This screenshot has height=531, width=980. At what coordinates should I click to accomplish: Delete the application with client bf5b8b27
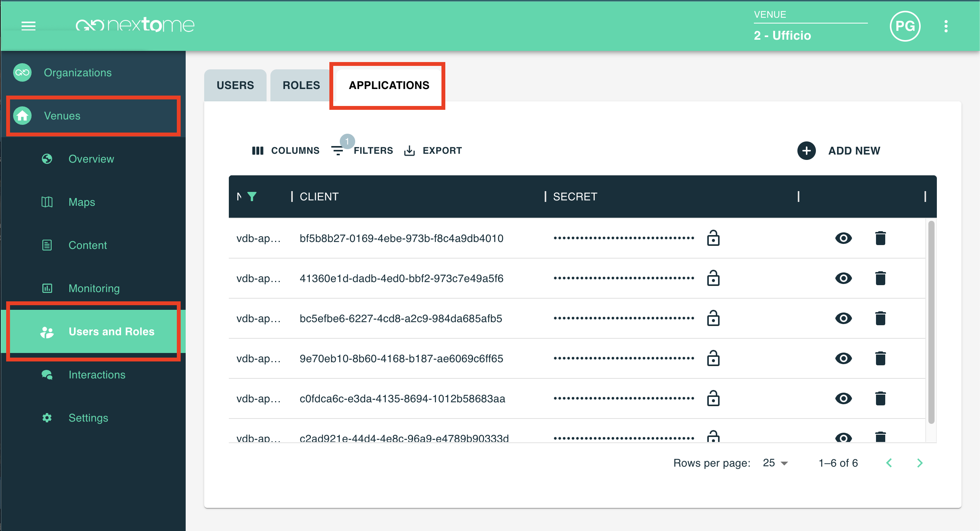881,238
